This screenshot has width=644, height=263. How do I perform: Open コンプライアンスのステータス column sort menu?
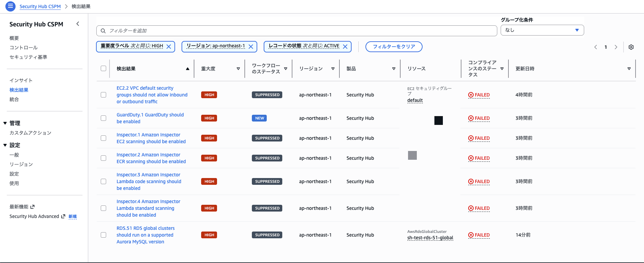click(x=502, y=69)
